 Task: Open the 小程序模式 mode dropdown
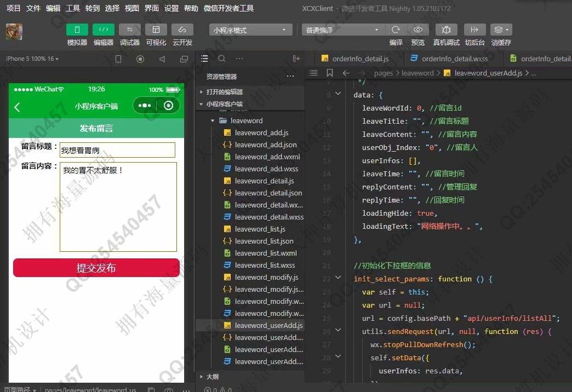[x=250, y=30]
